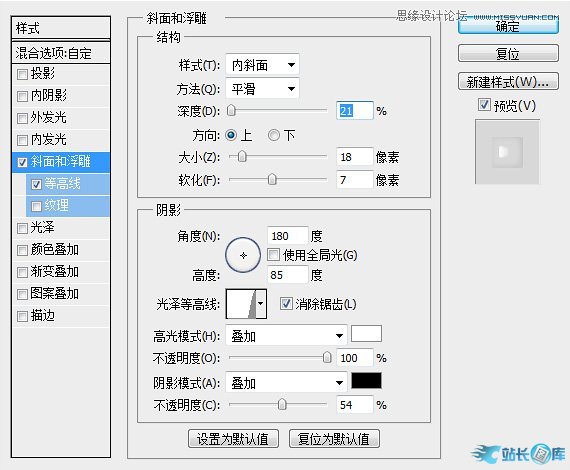Open the white highlight color swatch

click(366, 334)
